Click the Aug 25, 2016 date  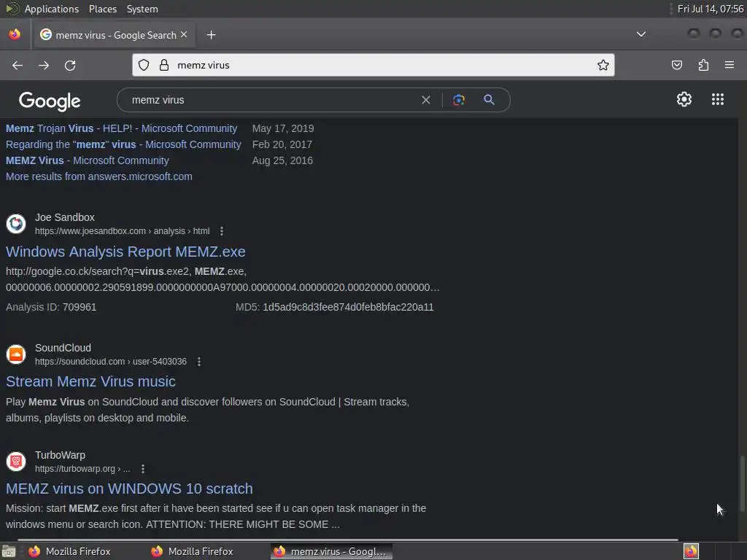[282, 160]
